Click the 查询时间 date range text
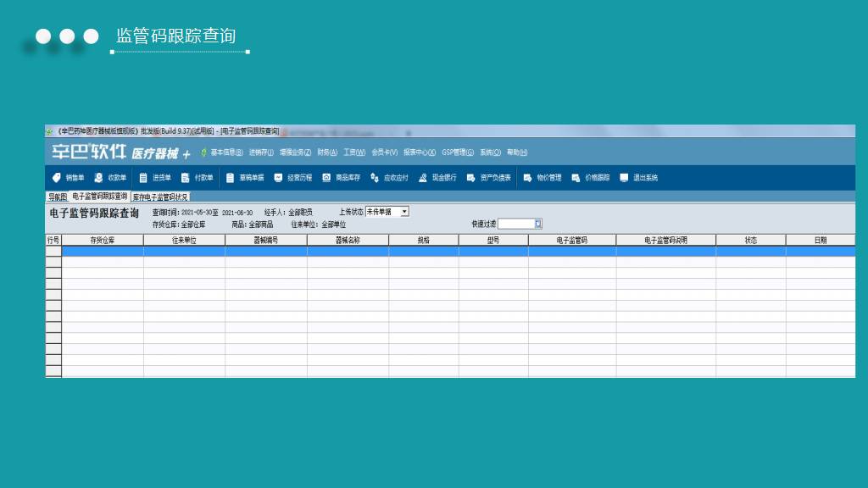Viewport: 868px width, 488px height. pos(202,213)
